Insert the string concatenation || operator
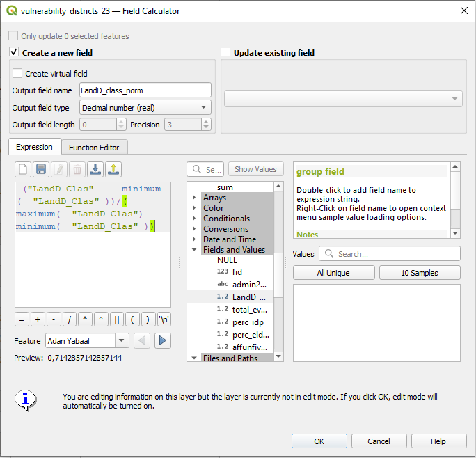This screenshot has width=476, height=458. [x=116, y=319]
